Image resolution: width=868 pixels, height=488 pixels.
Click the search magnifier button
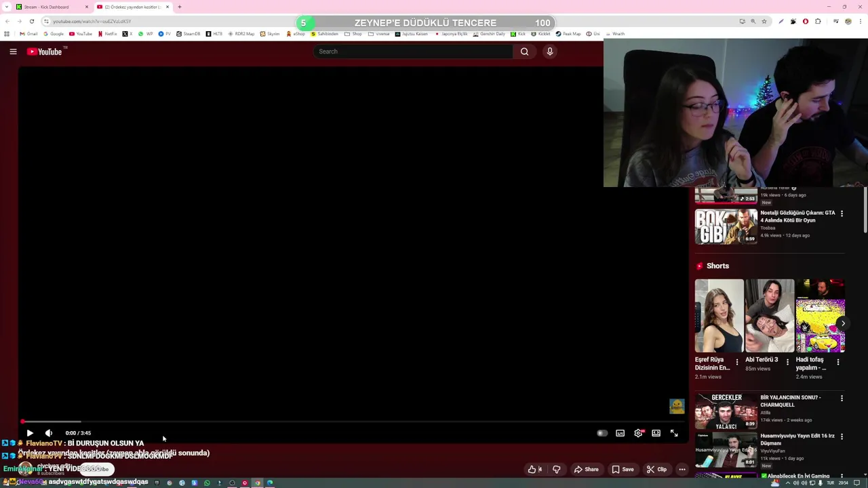coord(524,52)
